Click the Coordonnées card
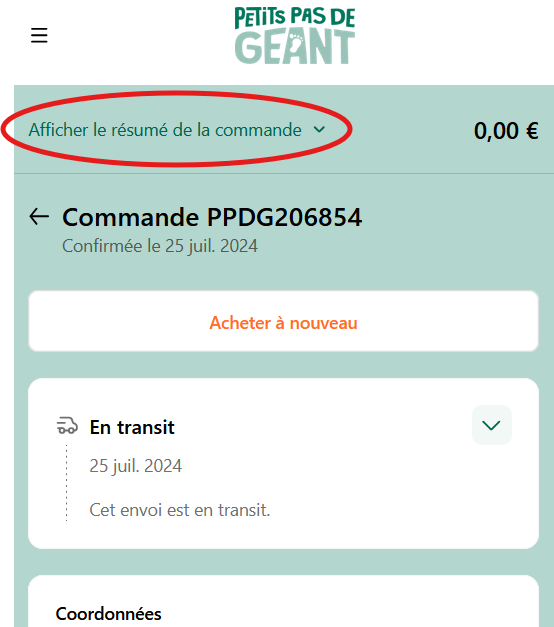Viewport: 554px width, 627px height. [283, 601]
